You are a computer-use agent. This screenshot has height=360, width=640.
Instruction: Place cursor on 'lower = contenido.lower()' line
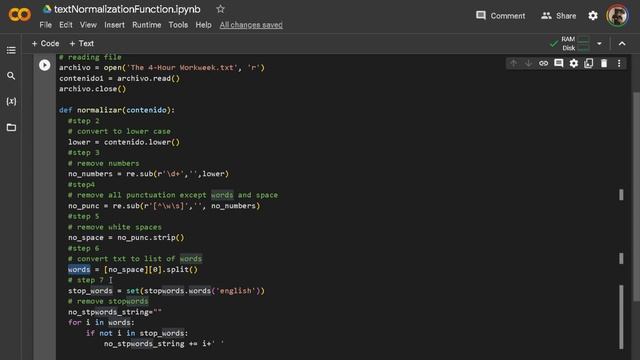click(124, 142)
